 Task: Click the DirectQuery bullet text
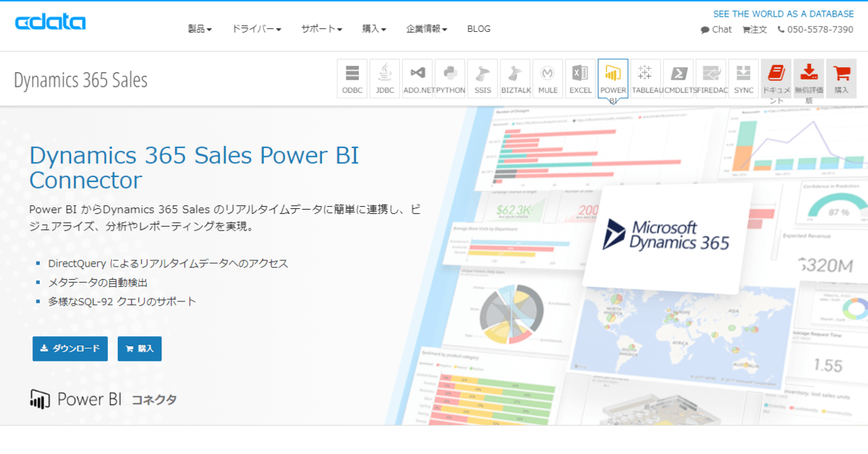point(168,263)
